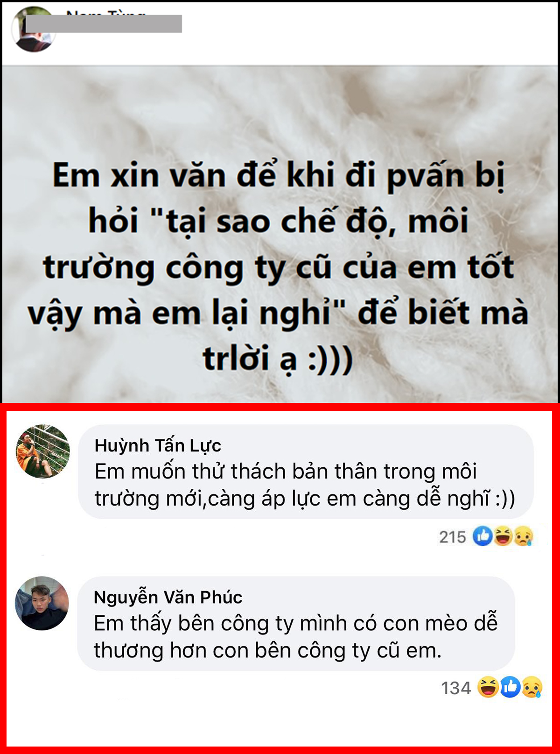This screenshot has height=754, width=560.
Task: Open Nguyễn Văn Phúc's profile avatar
Action: (42, 603)
